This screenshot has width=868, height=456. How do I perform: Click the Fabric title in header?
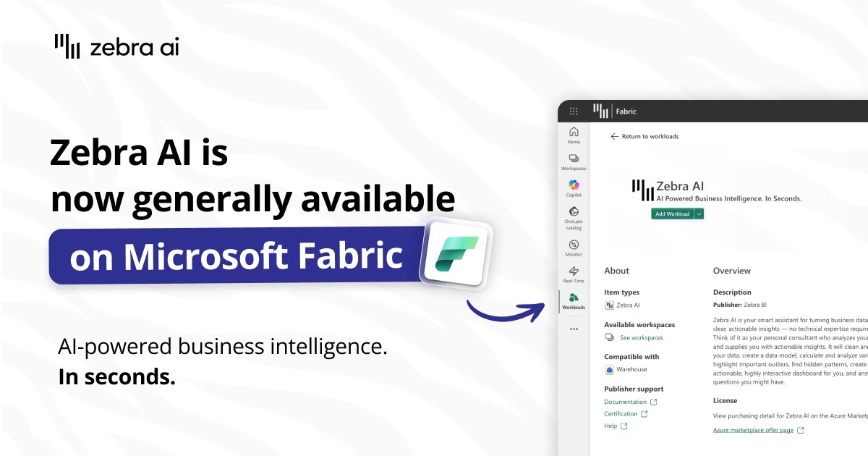tap(626, 111)
